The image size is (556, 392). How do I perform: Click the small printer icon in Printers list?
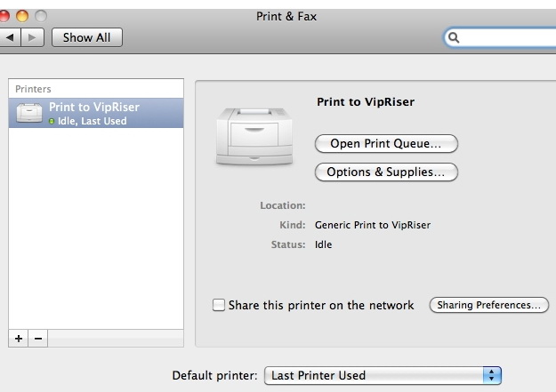pos(29,113)
